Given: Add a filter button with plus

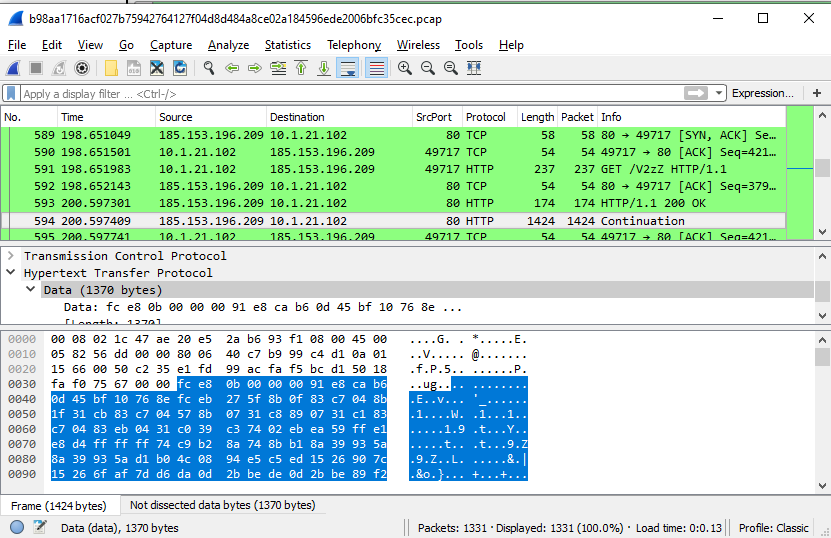Looking at the screenshot, I should point(817,93).
